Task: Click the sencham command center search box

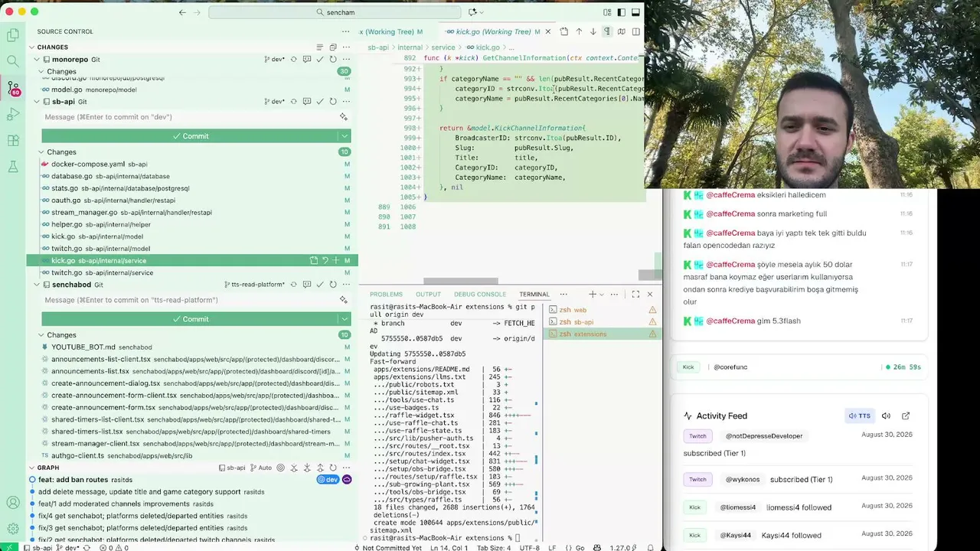Action: (x=335, y=12)
